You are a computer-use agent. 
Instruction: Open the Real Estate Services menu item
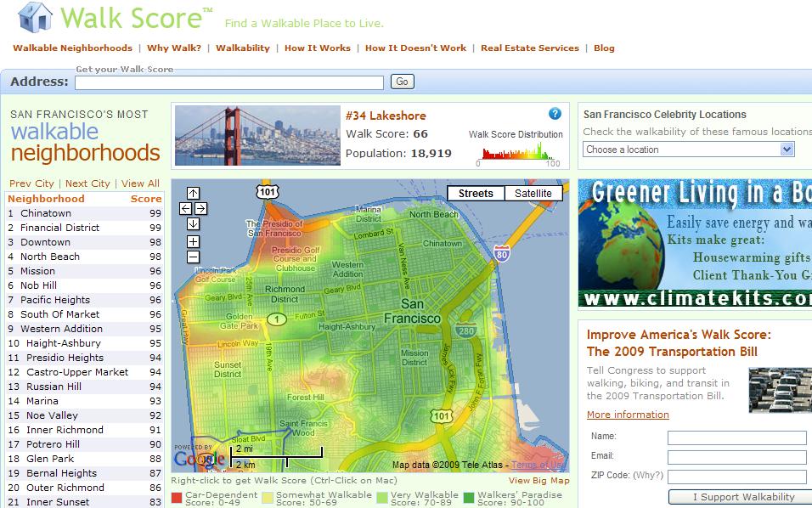click(530, 48)
